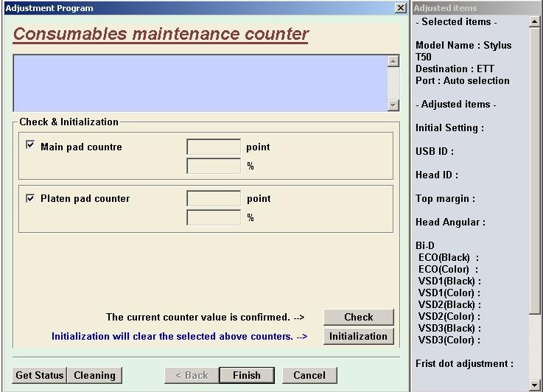Click down arrow of Adjusted items scrollbar

click(x=535, y=385)
